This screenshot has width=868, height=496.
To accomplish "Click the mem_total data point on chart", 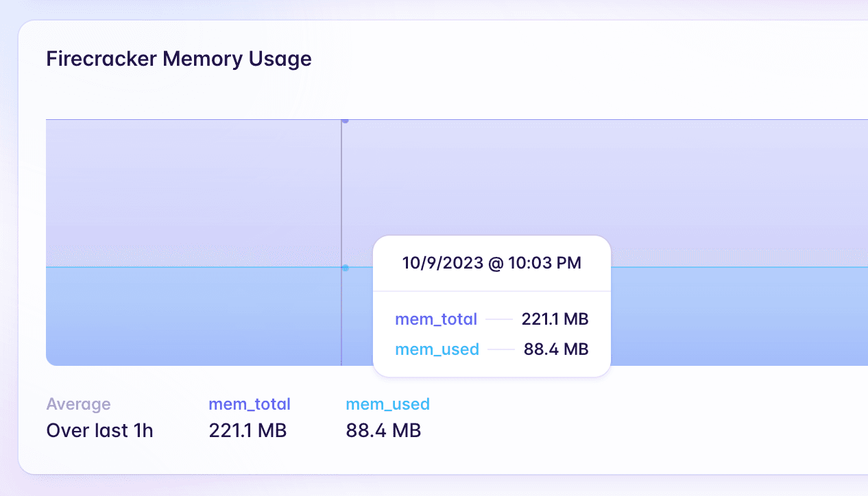I will coord(345,121).
